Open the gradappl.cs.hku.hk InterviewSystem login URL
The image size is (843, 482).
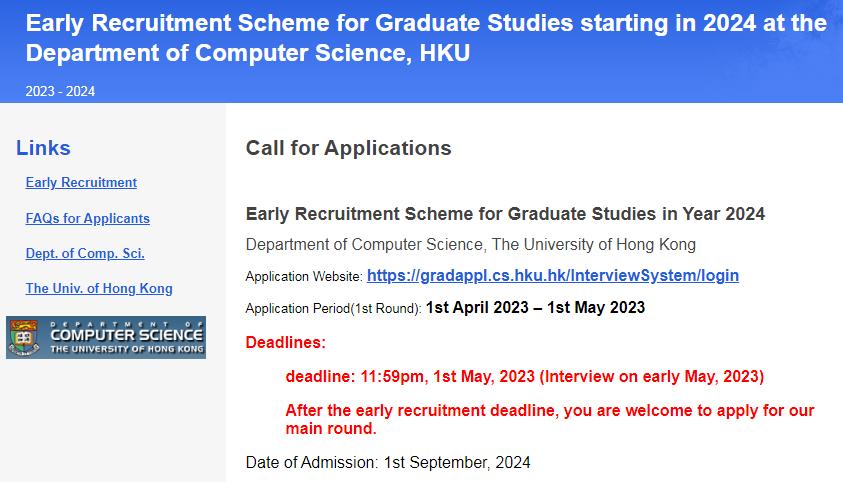pyautogui.click(x=553, y=276)
